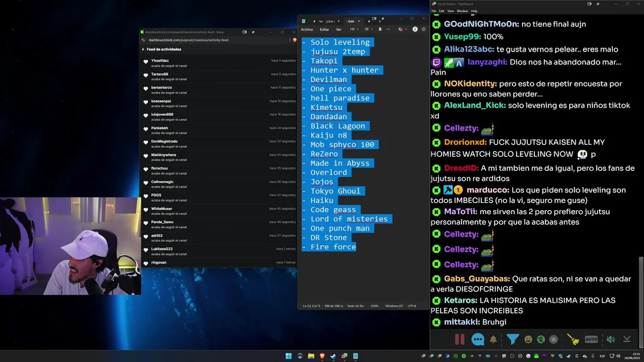Show previous Notepad tabs with left arrow
Image resolution: width=644 pixels, height=362 pixels.
[x=314, y=21]
